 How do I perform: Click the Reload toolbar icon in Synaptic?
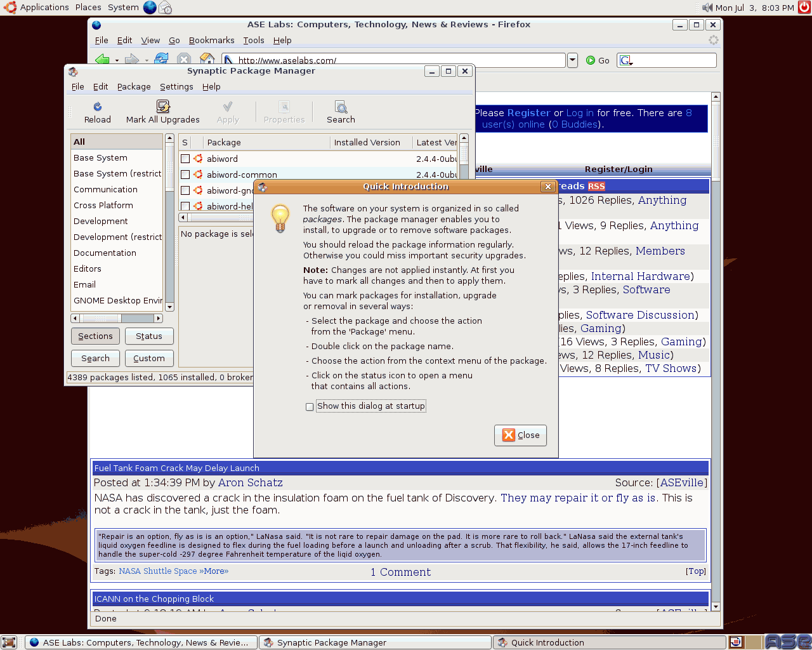pos(97,107)
